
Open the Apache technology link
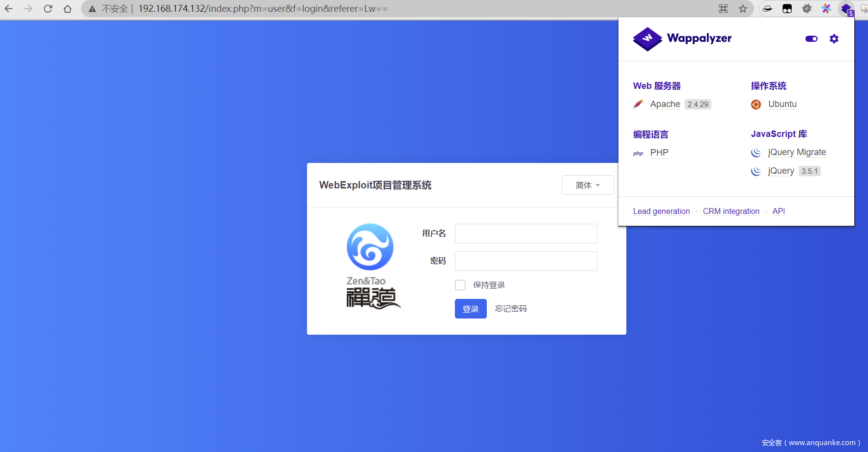tap(665, 104)
